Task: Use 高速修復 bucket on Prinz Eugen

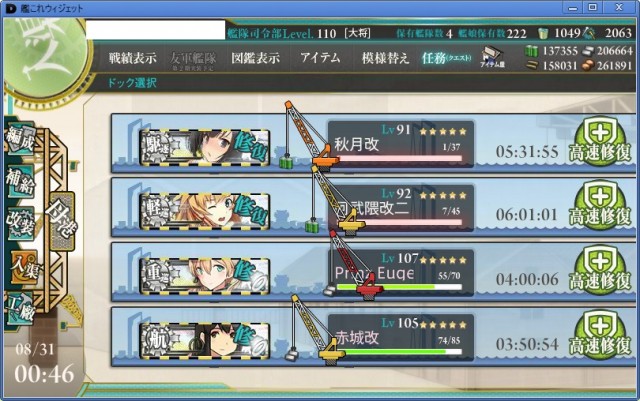Action: point(600,270)
